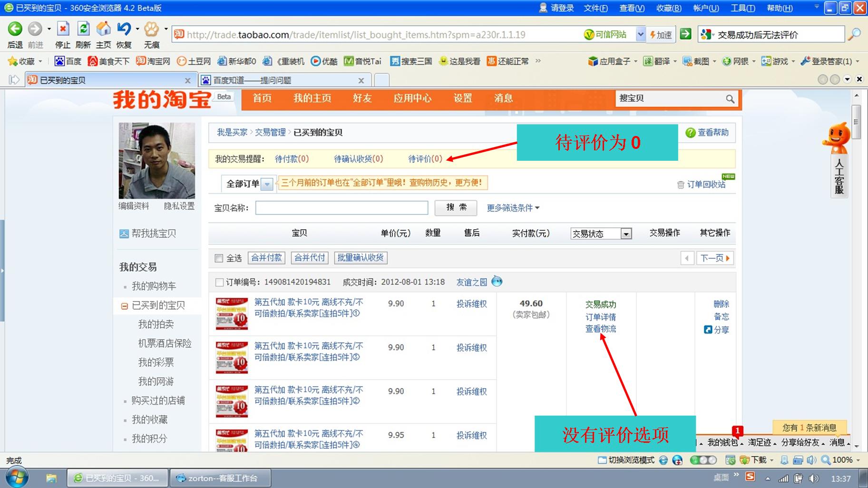Open the Tools menu
This screenshot has height=488, width=868.
742,8
